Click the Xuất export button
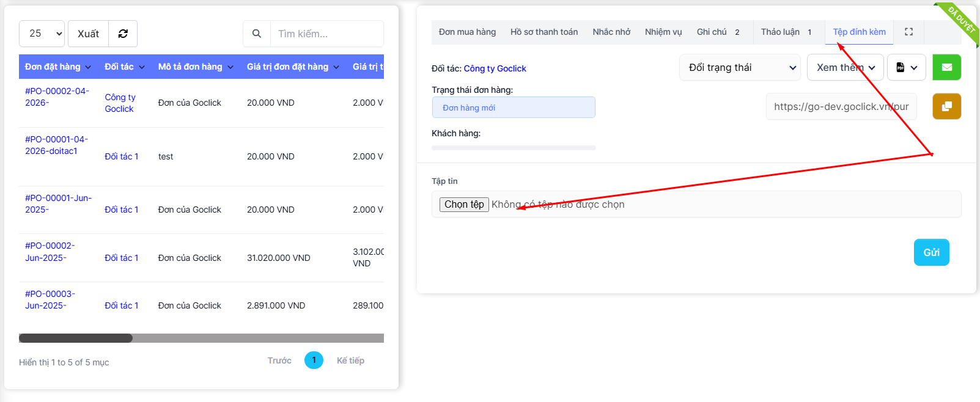The width and height of the screenshot is (980, 402). 88,34
